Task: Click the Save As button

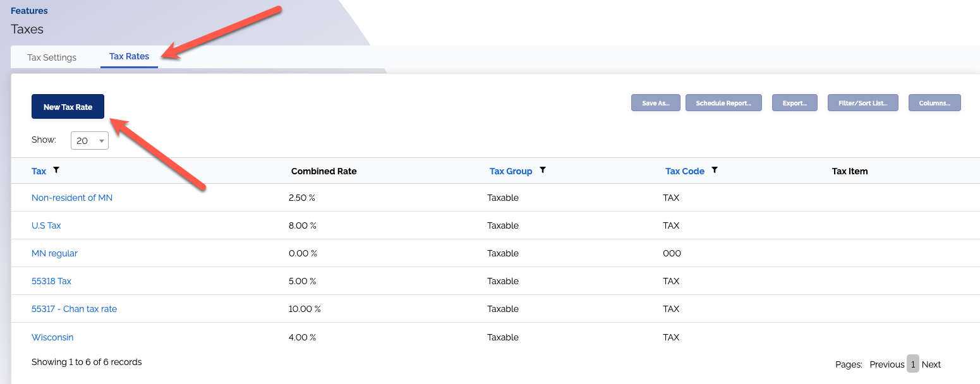Action: coord(655,103)
